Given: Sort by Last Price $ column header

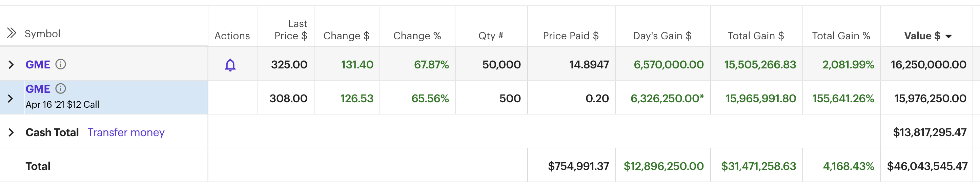Looking at the screenshot, I should [291, 30].
